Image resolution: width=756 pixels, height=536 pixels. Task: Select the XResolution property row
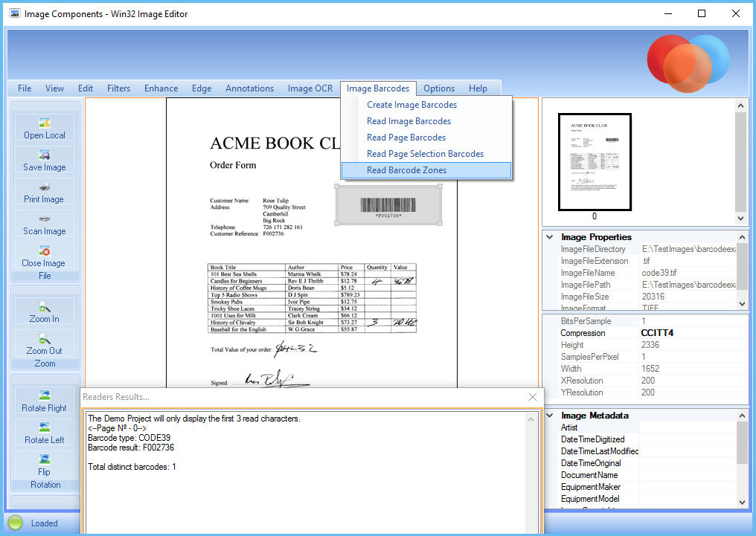click(x=653, y=381)
